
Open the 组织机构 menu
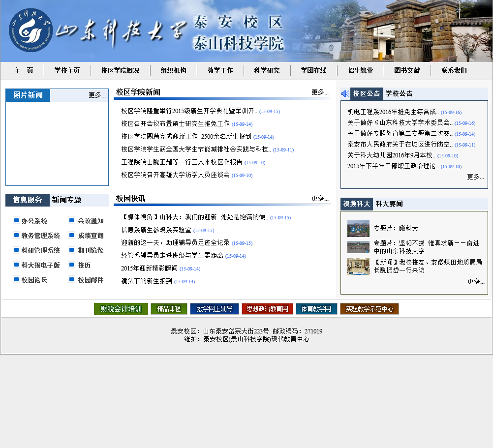pyautogui.click(x=174, y=71)
